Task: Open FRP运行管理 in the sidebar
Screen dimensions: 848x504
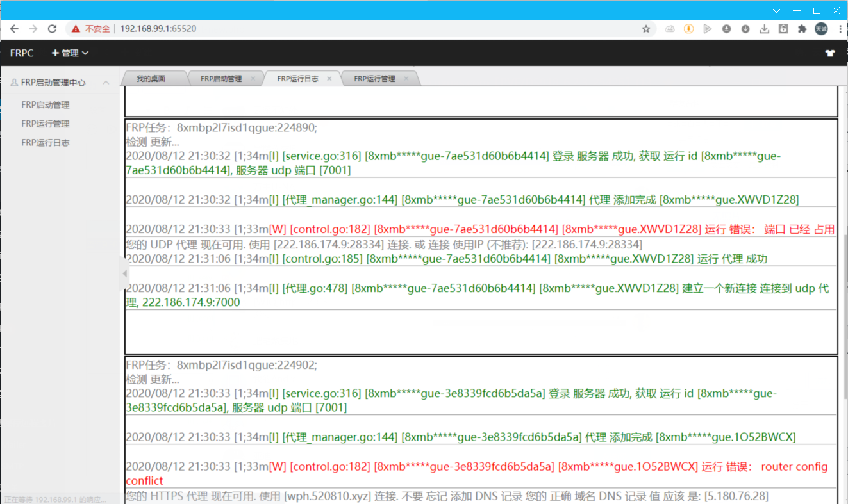Action: (x=46, y=124)
